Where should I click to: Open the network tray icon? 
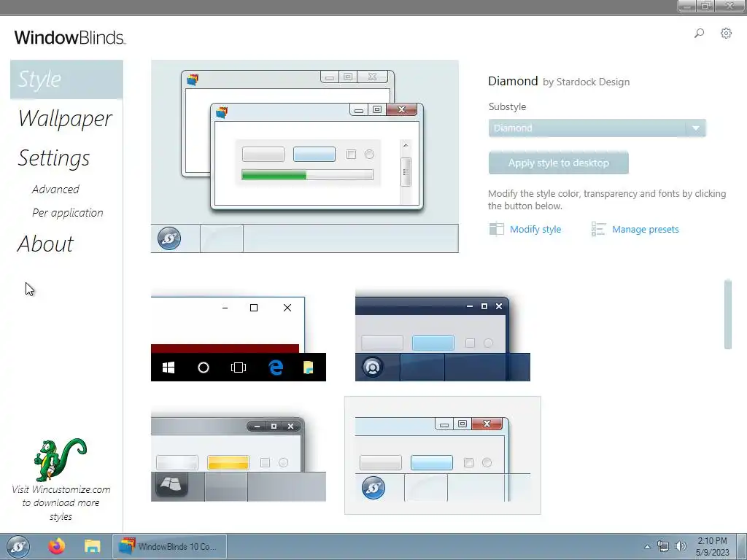[662, 546]
